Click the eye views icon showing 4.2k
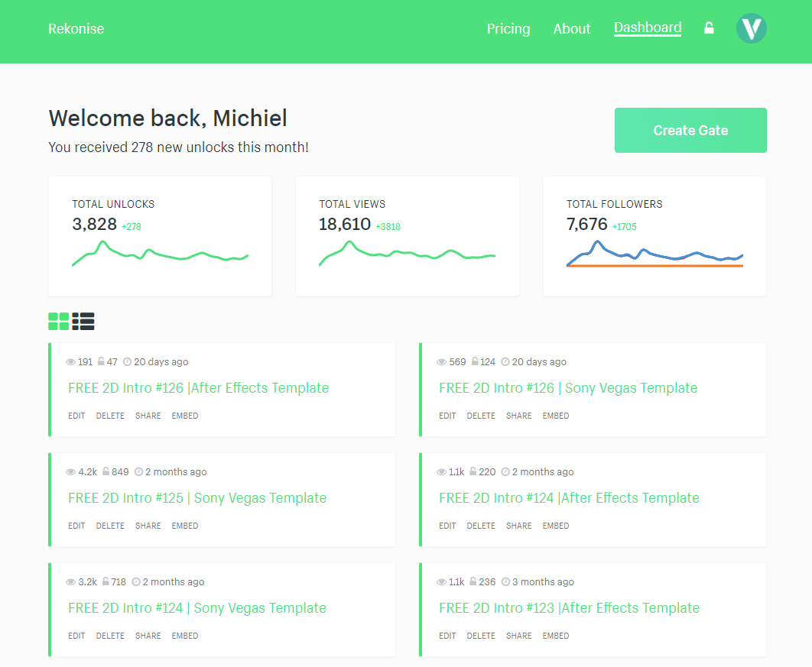The image size is (812, 667). click(71, 472)
